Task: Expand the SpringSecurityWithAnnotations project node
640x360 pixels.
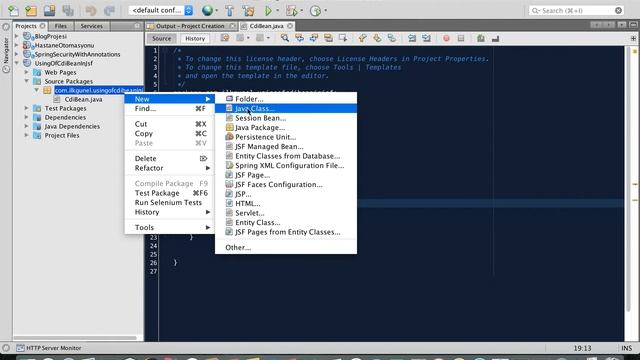Action: click(x=17, y=54)
